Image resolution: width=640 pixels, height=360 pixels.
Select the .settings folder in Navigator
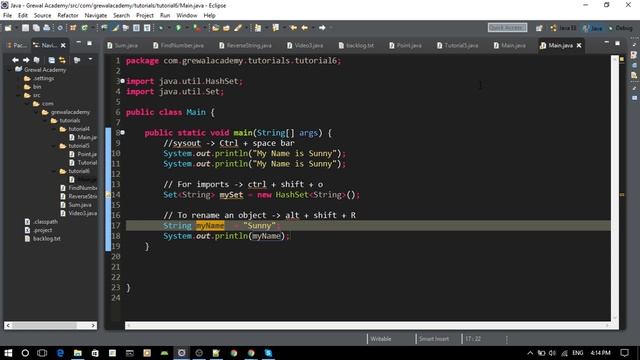(x=39, y=78)
